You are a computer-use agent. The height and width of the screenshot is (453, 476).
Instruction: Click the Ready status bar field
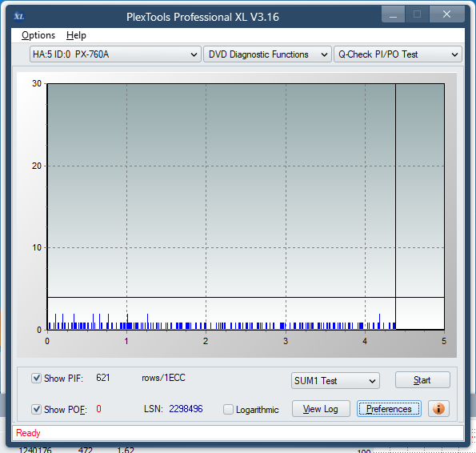point(238,433)
